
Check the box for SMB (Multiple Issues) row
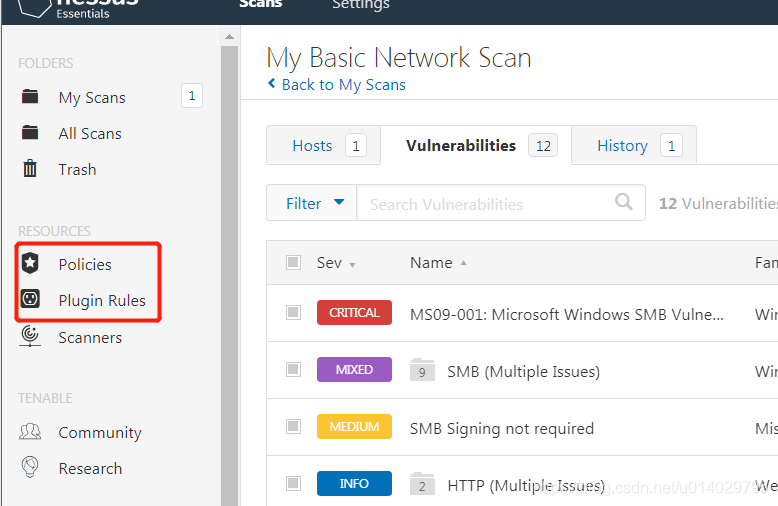coord(293,370)
